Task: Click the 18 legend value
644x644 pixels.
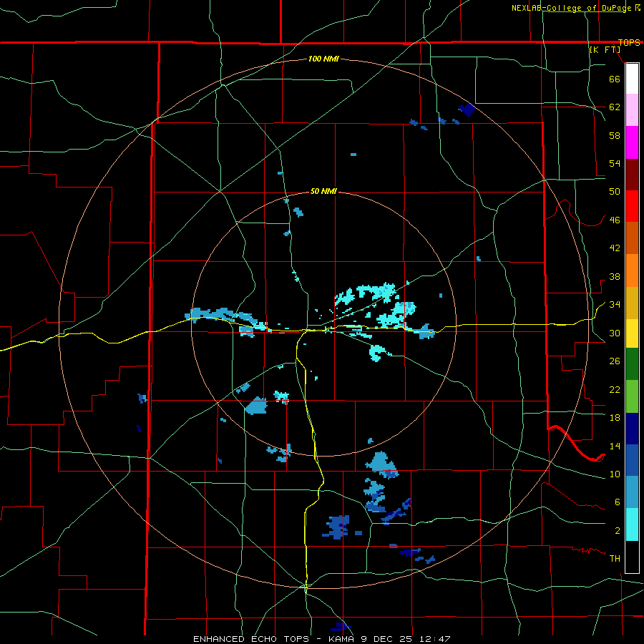Action: coord(615,417)
